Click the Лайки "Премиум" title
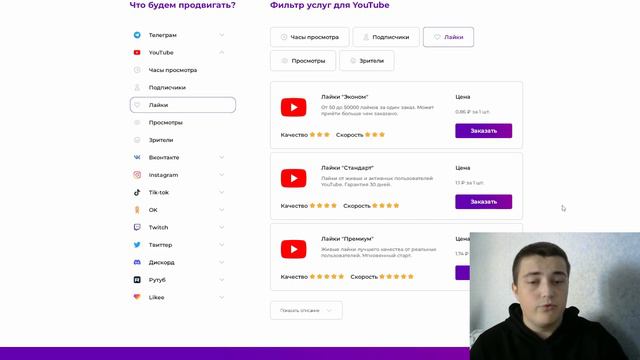Screen dimensions: 640x360 tap(347, 239)
